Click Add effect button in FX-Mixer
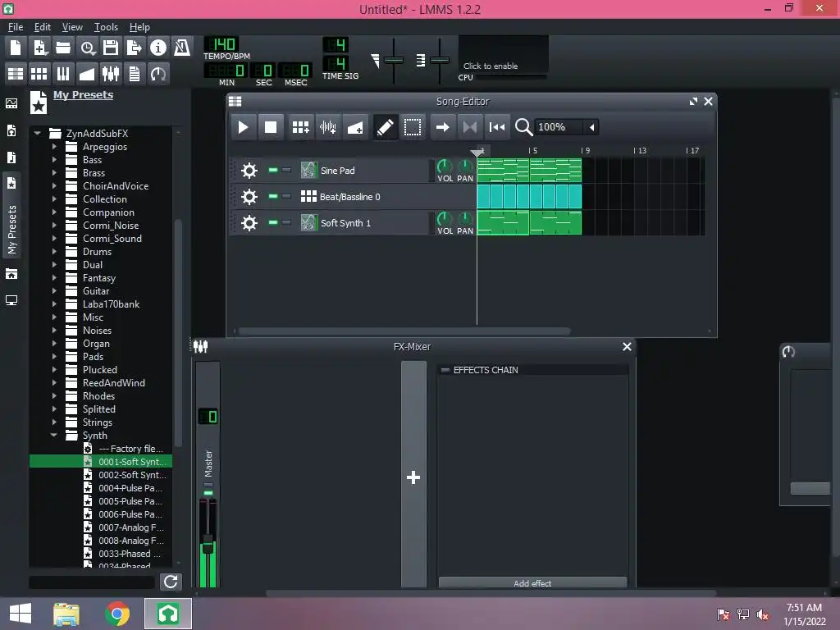Viewport: 840px width, 630px height. tap(532, 583)
